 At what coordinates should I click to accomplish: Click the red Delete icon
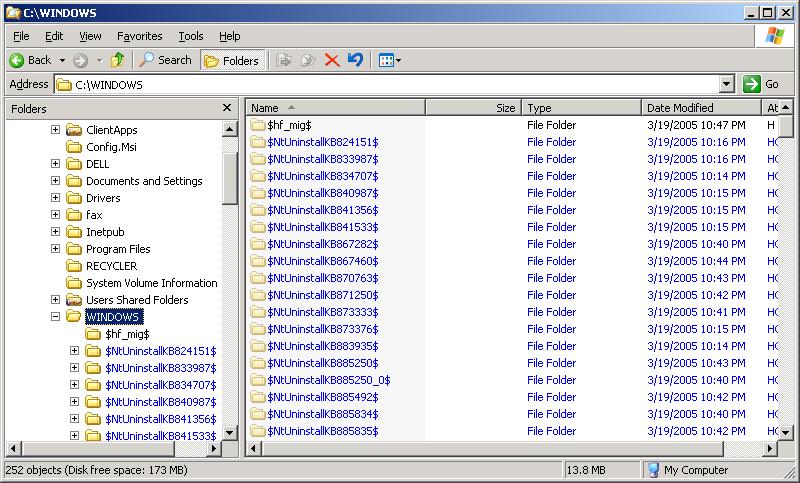pos(332,61)
